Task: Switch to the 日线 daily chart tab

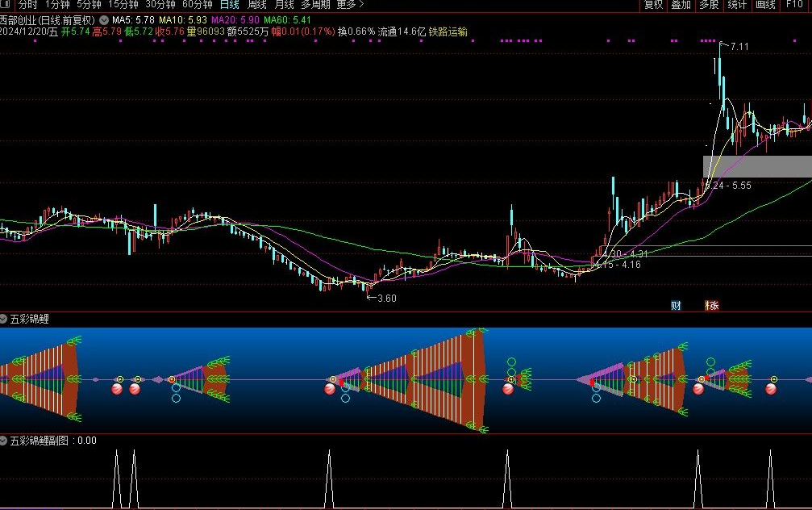Action: click(230, 5)
